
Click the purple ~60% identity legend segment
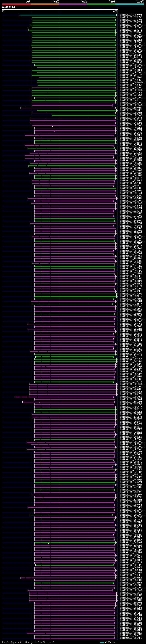(x=73, y=4)
